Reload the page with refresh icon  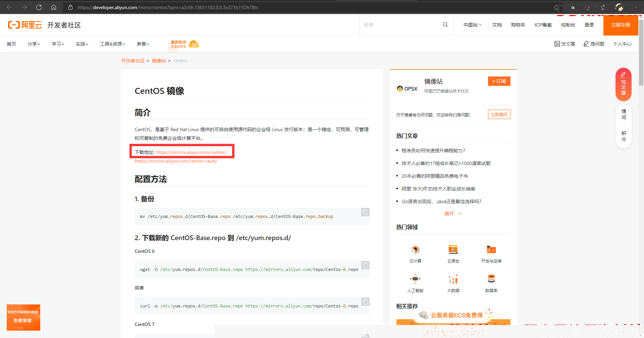pyautogui.click(x=39, y=7)
